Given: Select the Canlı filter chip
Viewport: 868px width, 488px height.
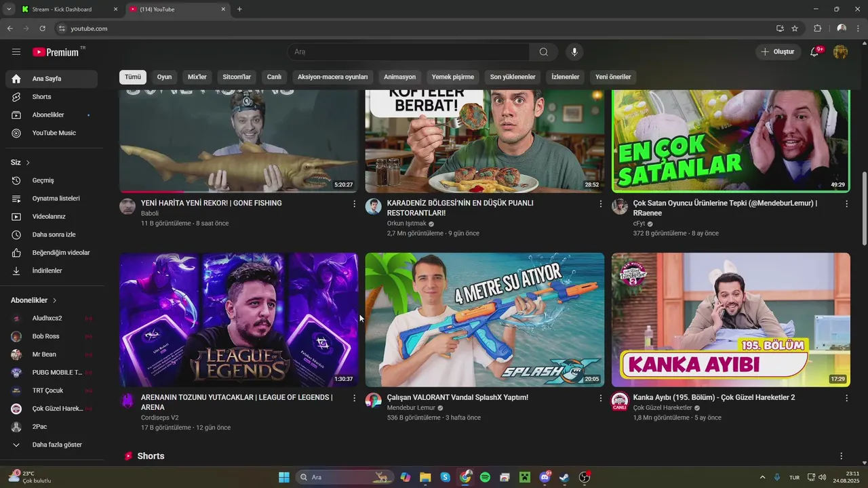Looking at the screenshot, I should click(x=274, y=77).
